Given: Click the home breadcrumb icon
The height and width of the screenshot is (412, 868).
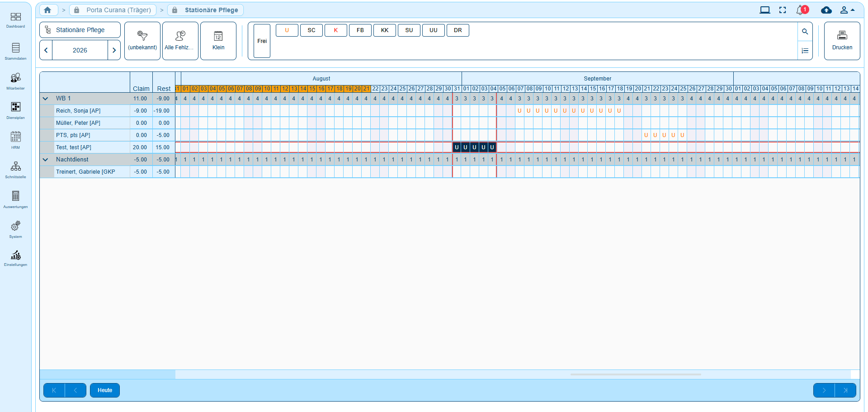Looking at the screenshot, I should point(48,10).
